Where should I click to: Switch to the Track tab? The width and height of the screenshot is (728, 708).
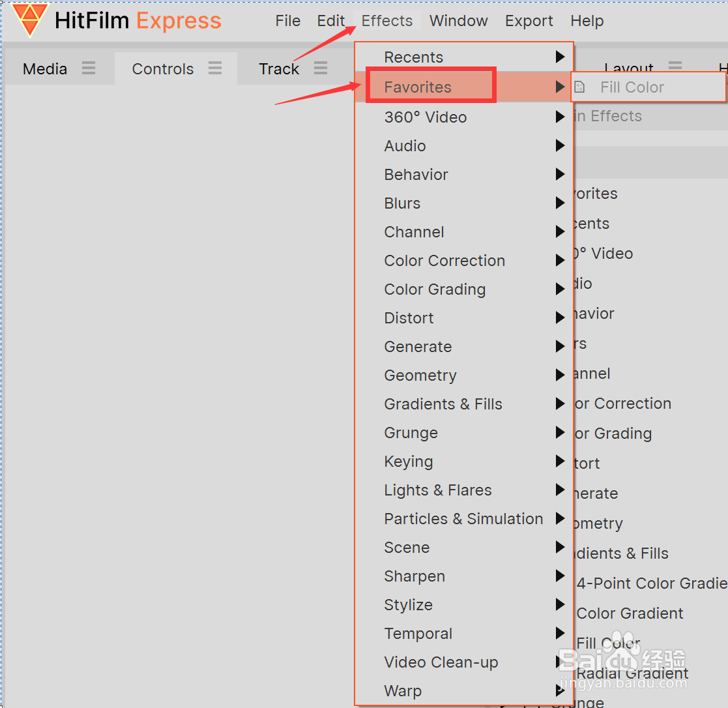[279, 68]
